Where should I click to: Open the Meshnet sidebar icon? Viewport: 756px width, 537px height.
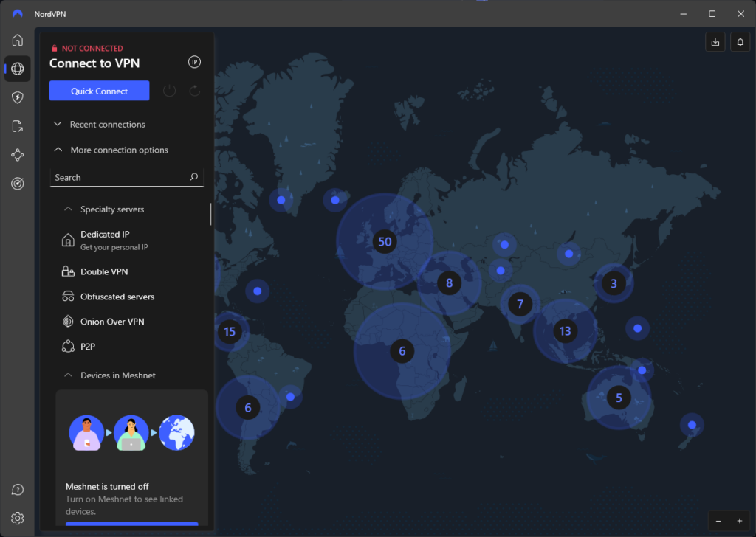[x=18, y=155]
